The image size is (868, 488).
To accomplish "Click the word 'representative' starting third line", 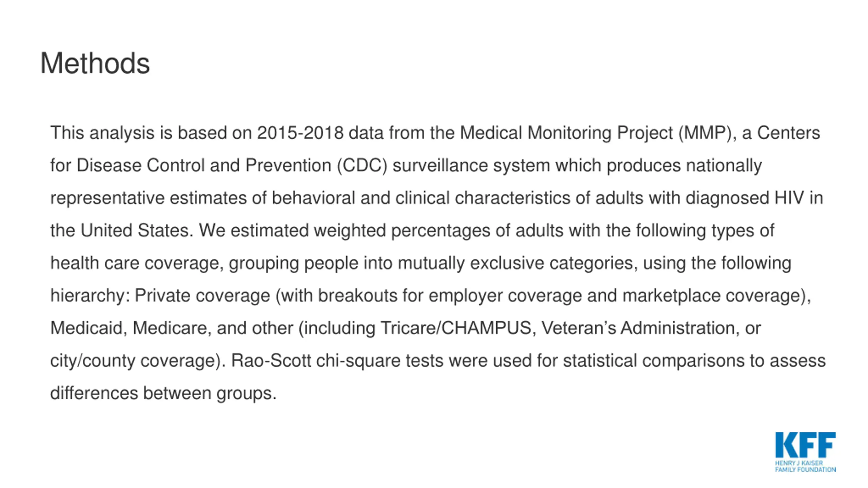I will tap(107, 199).
